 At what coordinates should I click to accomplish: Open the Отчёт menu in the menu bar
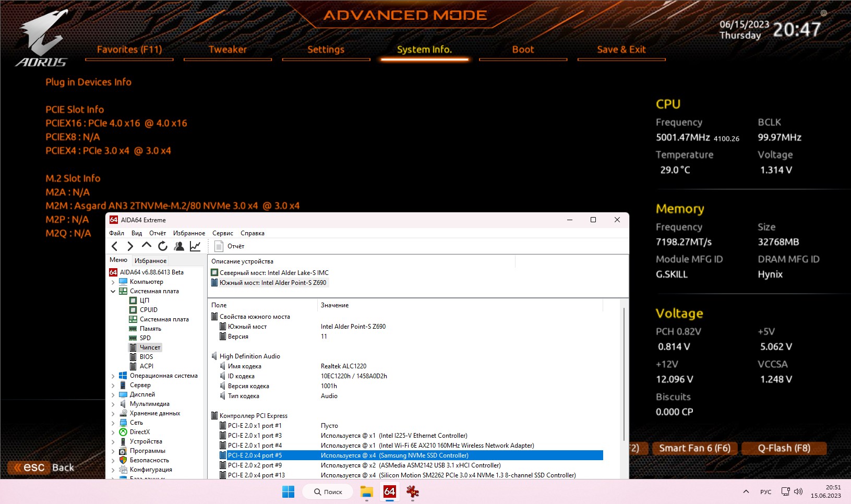(x=158, y=233)
